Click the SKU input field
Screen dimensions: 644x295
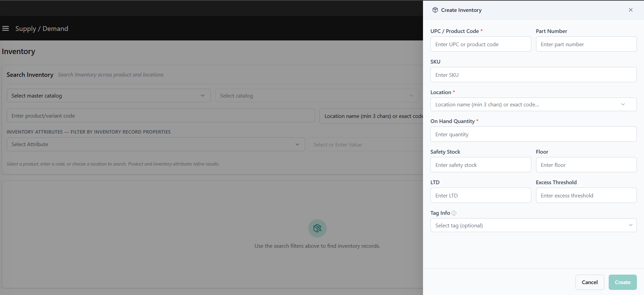click(x=533, y=75)
